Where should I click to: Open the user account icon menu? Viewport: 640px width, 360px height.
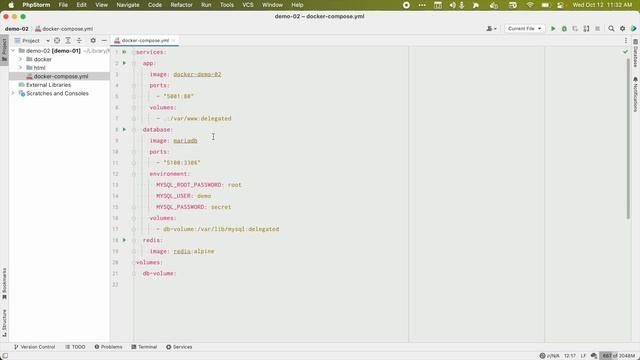491,29
